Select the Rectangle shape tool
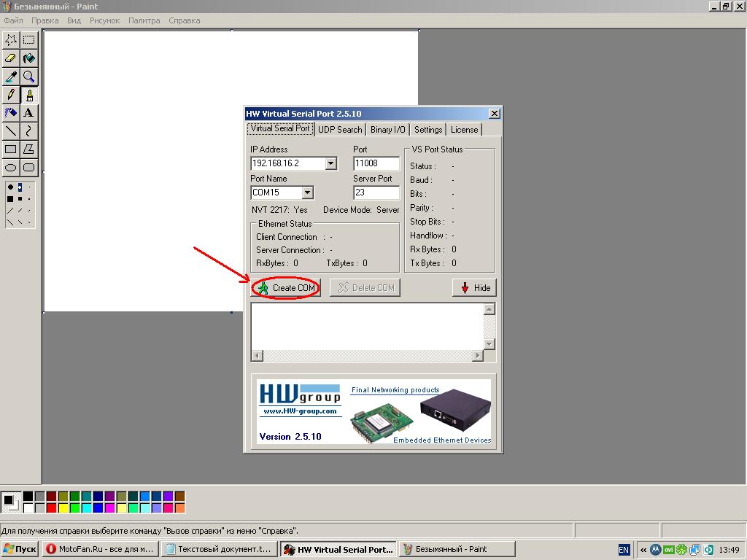747x560 pixels. 10,149
